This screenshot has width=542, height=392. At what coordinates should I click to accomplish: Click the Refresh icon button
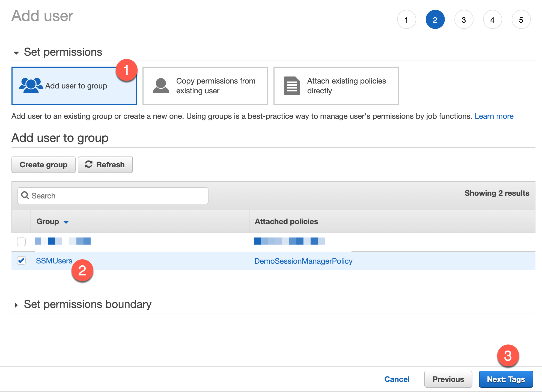tap(89, 164)
